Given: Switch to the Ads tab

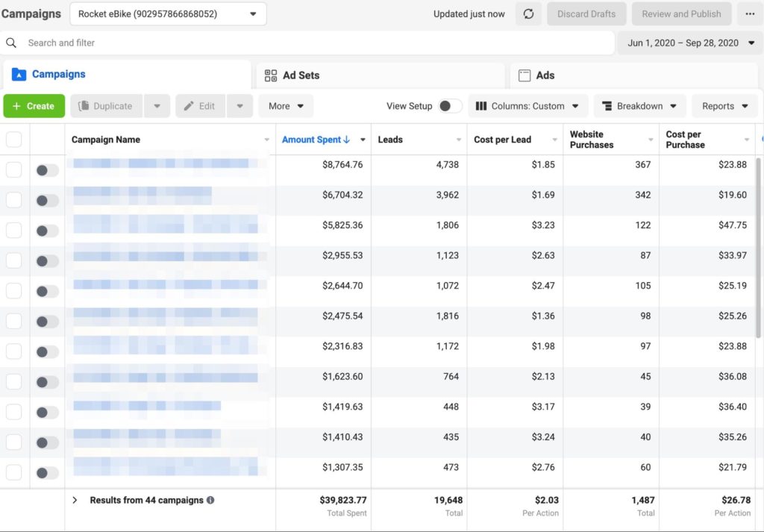Looking at the screenshot, I should pos(634,75).
